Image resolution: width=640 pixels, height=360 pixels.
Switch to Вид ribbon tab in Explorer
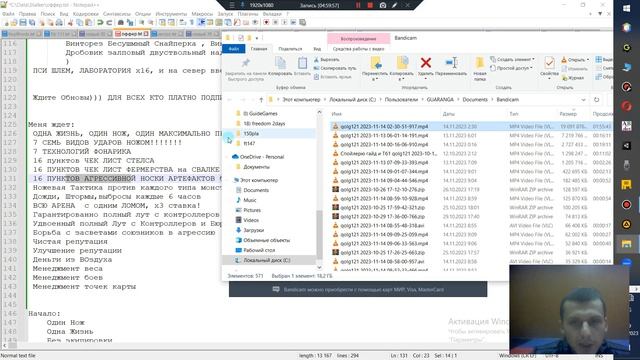coord(317,49)
